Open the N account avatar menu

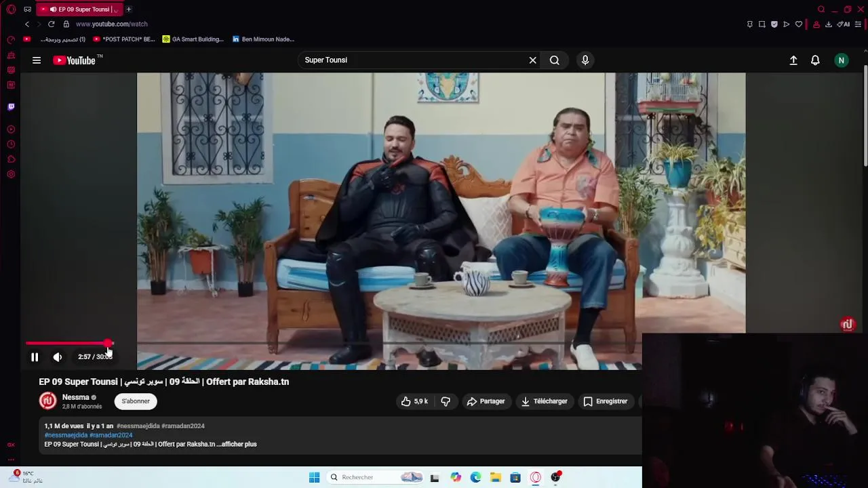click(842, 60)
